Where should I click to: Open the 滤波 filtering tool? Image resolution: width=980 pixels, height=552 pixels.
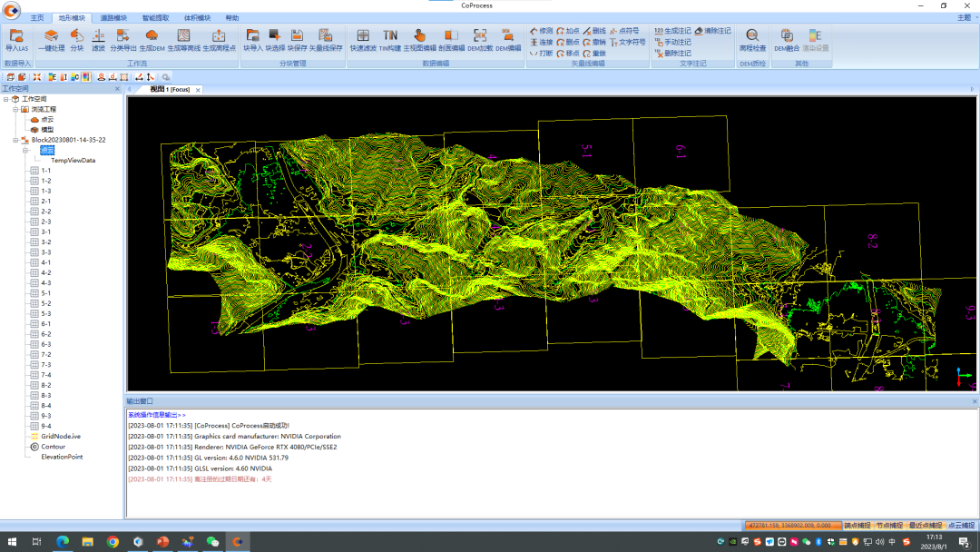click(x=98, y=40)
